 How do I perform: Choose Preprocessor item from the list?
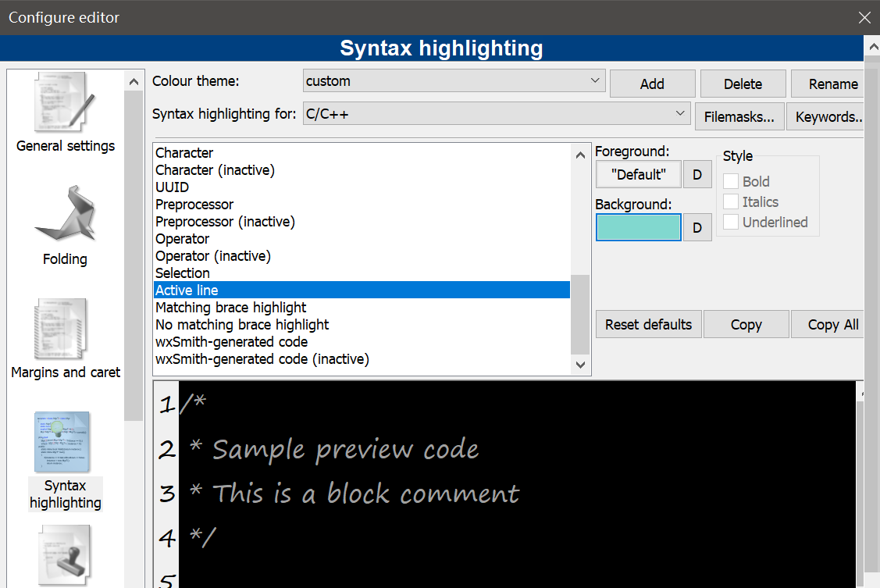194,205
